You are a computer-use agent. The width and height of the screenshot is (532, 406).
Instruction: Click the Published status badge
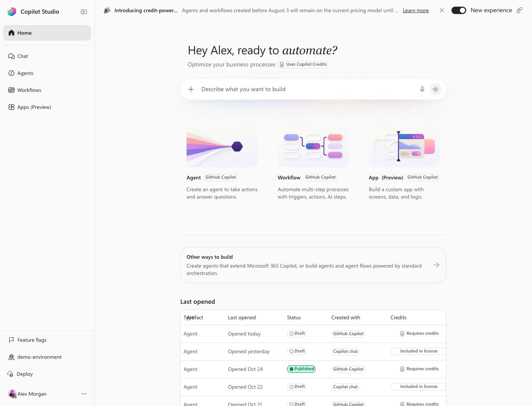click(x=301, y=369)
